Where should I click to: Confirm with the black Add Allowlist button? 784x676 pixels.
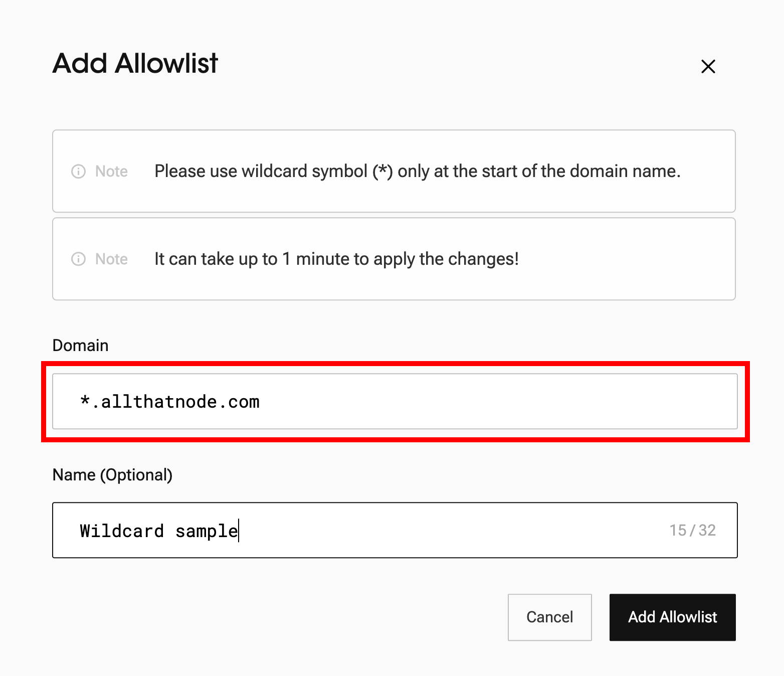[672, 617]
